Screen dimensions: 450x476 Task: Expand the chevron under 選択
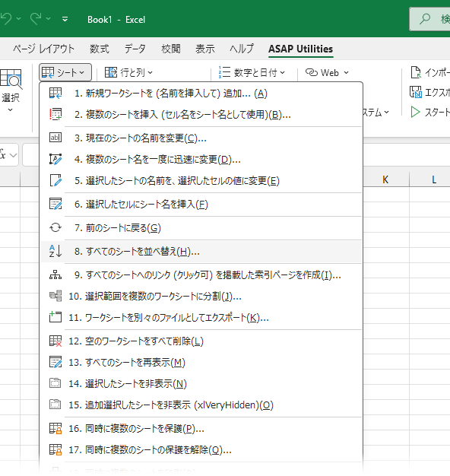pos(11,109)
